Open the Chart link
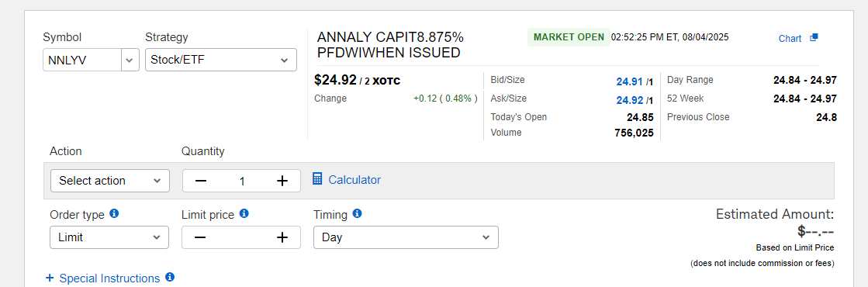 coord(790,38)
